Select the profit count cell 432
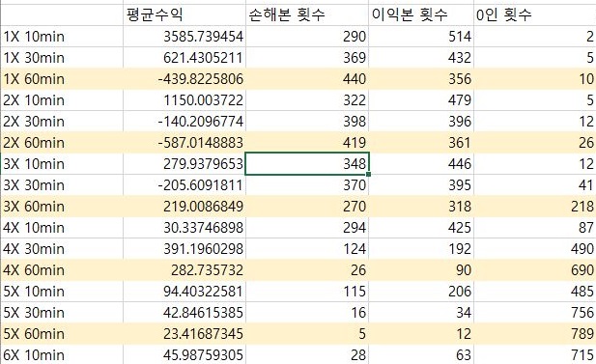Screen dimensions: 596x364 (421, 58)
